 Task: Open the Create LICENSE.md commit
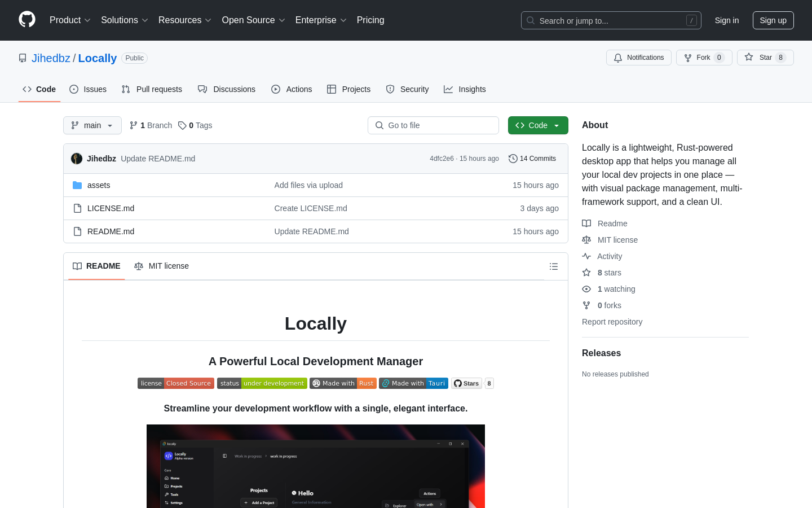pos(311,208)
